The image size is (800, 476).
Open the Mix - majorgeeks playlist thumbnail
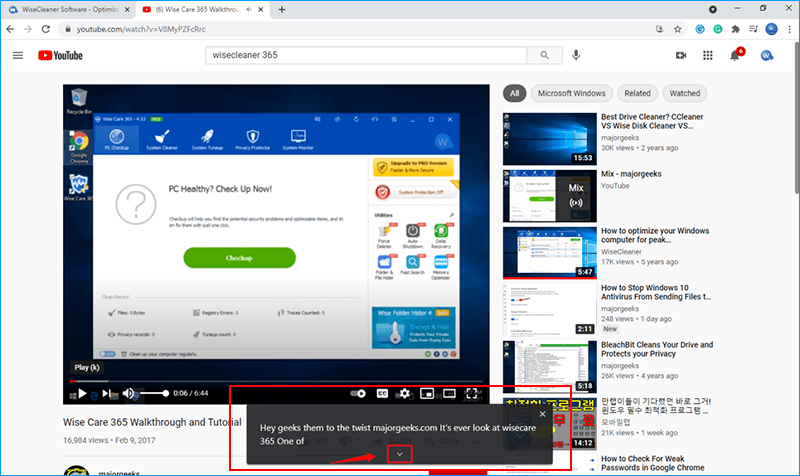(x=549, y=196)
